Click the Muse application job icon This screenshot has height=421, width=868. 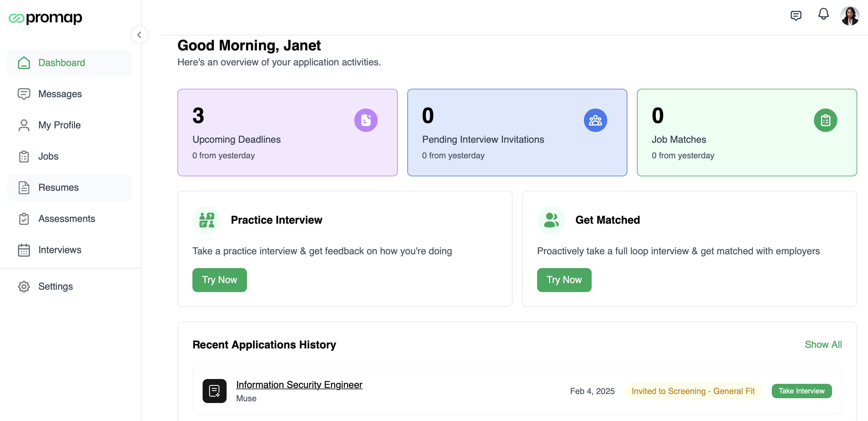pyautogui.click(x=214, y=391)
